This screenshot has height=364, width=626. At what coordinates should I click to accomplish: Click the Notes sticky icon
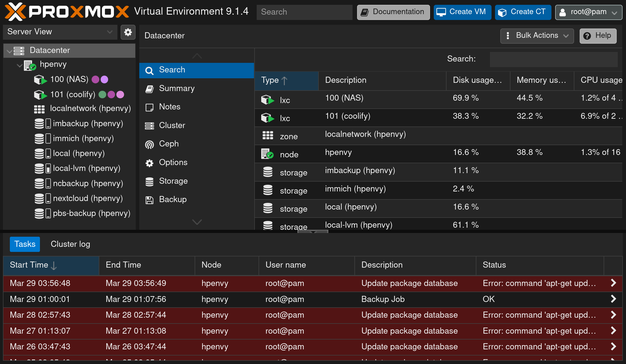149,107
